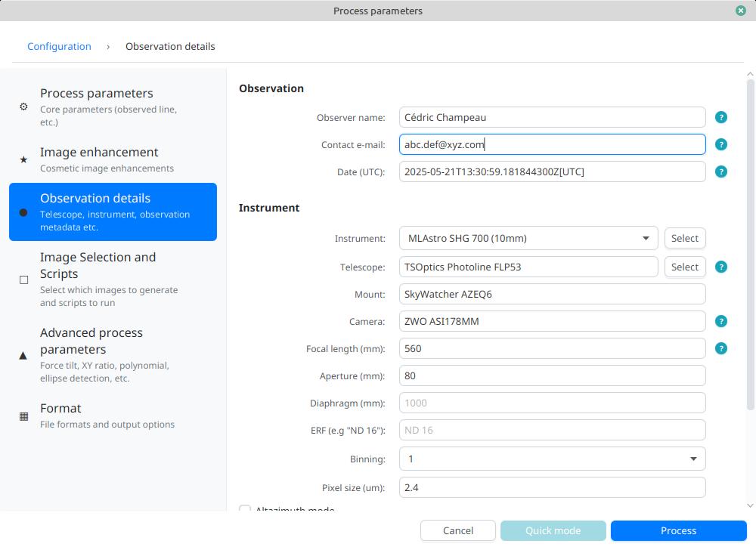Click the Pixel size input field

[552, 487]
